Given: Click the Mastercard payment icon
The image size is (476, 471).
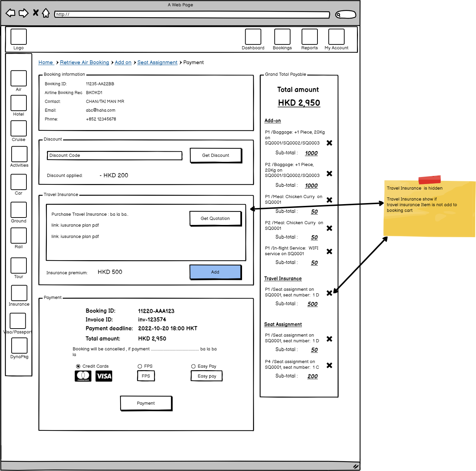Looking at the screenshot, I should pyautogui.click(x=83, y=376).
